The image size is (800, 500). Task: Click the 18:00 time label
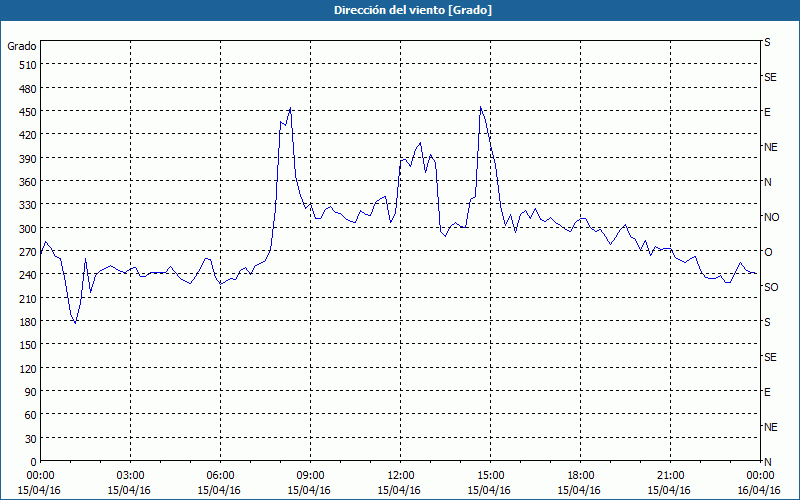[x=580, y=476]
